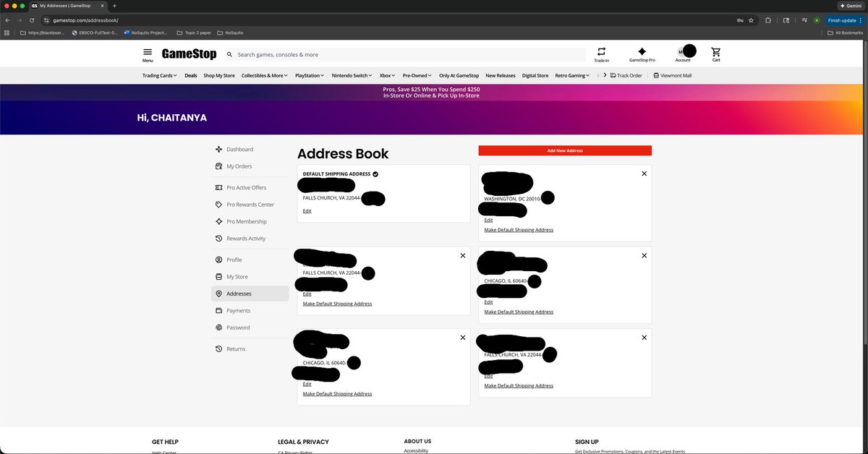Click the Payments card icon

[x=219, y=311]
